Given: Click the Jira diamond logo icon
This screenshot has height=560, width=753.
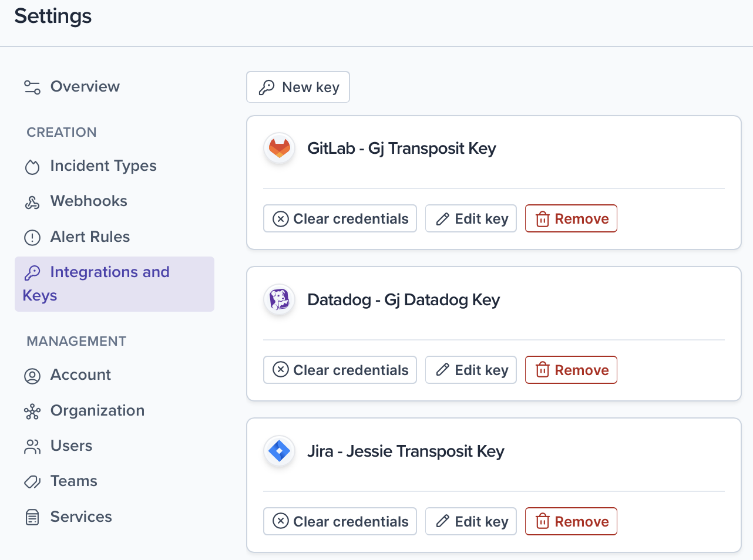Looking at the screenshot, I should [280, 451].
